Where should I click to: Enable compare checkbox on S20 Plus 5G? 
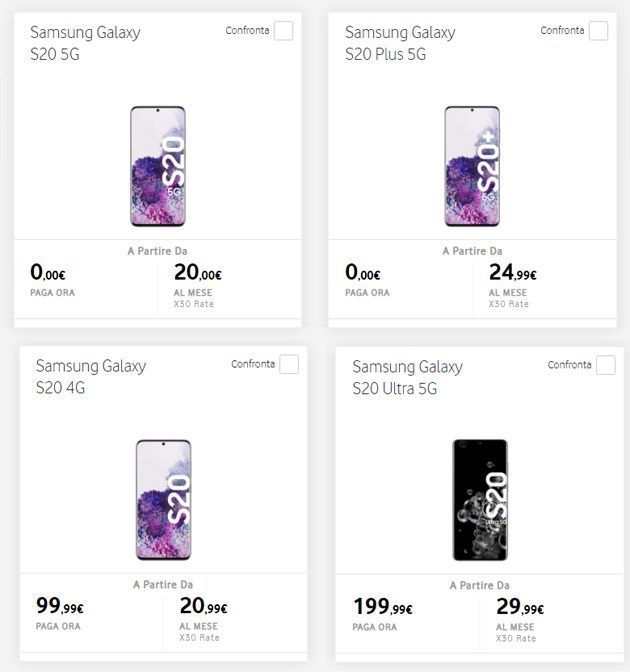click(598, 31)
